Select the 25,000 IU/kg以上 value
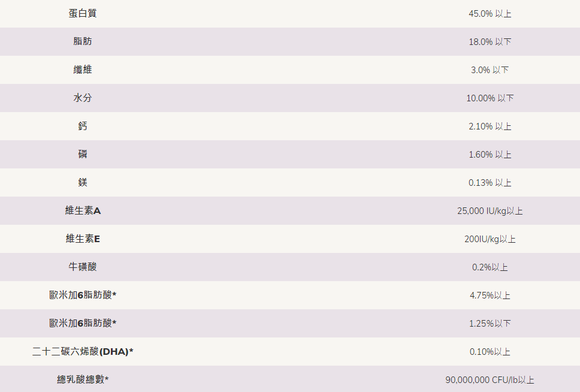 point(490,211)
